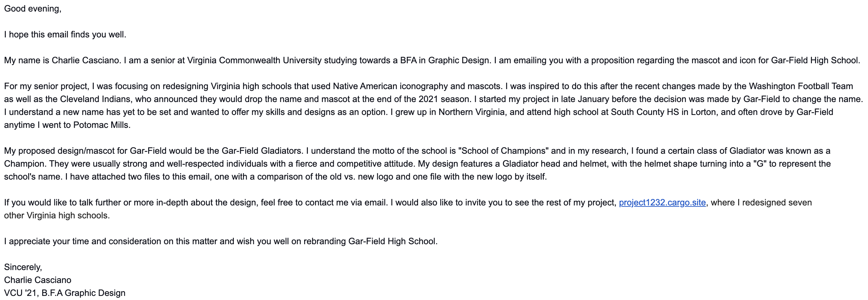
Task: Click the VCU '21 signature line
Action: click(x=65, y=293)
